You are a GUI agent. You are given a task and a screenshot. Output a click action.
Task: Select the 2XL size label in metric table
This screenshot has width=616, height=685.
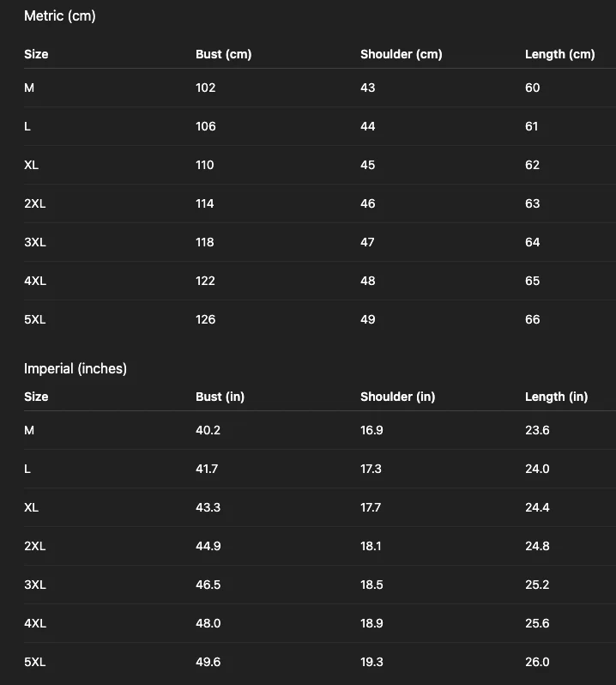[35, 203]
